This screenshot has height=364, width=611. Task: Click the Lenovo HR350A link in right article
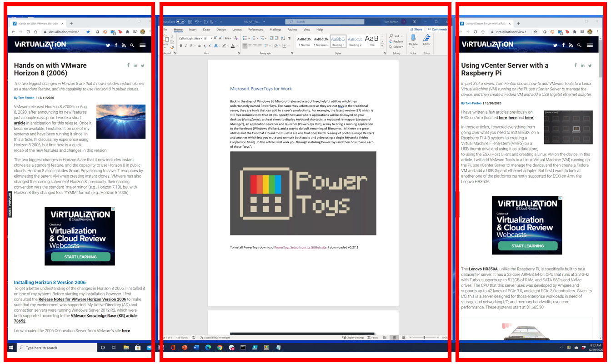point(483,269)
